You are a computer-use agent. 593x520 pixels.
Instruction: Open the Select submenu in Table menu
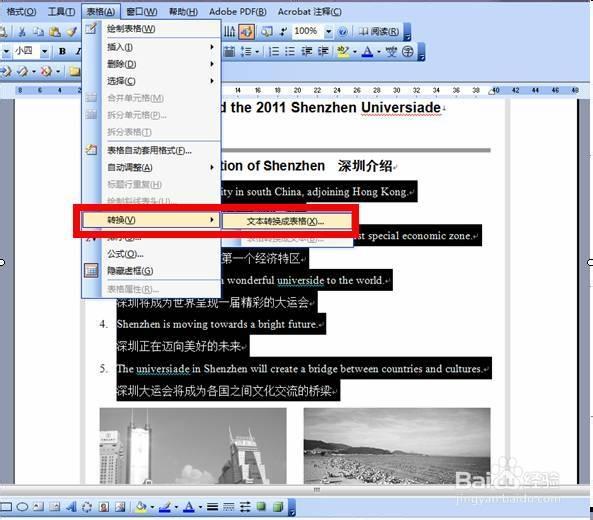coord(151,81)
